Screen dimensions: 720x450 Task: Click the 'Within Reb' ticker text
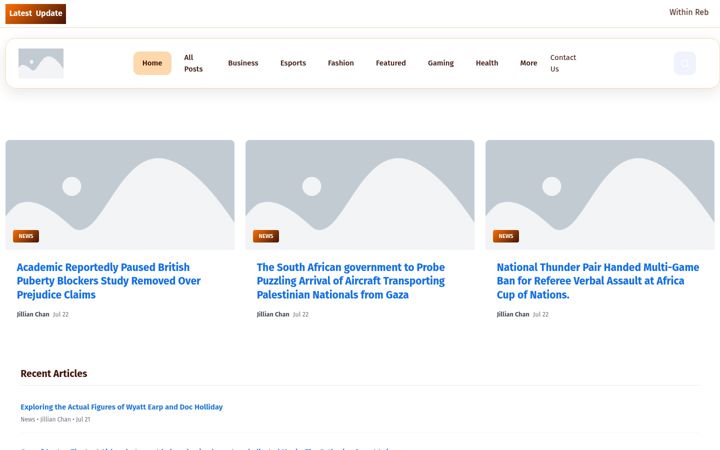[x=689, y=12]
